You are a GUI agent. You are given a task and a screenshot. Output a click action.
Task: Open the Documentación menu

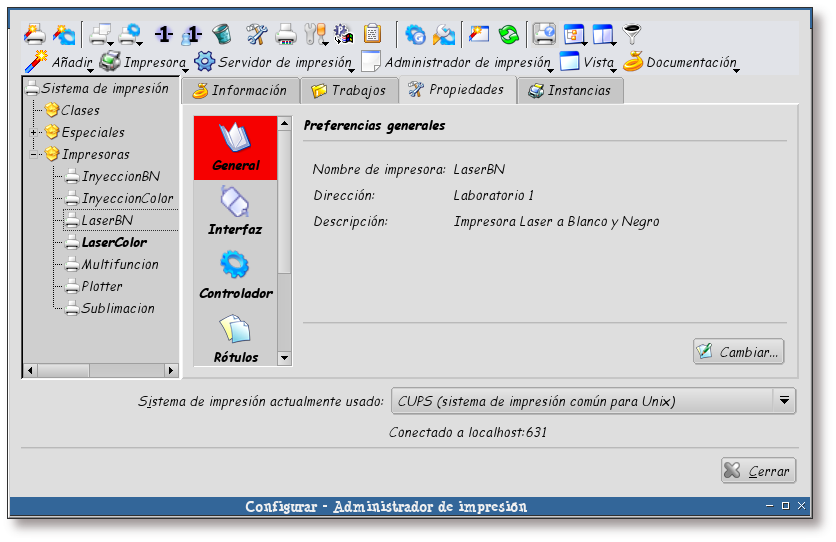coord(680,62)
